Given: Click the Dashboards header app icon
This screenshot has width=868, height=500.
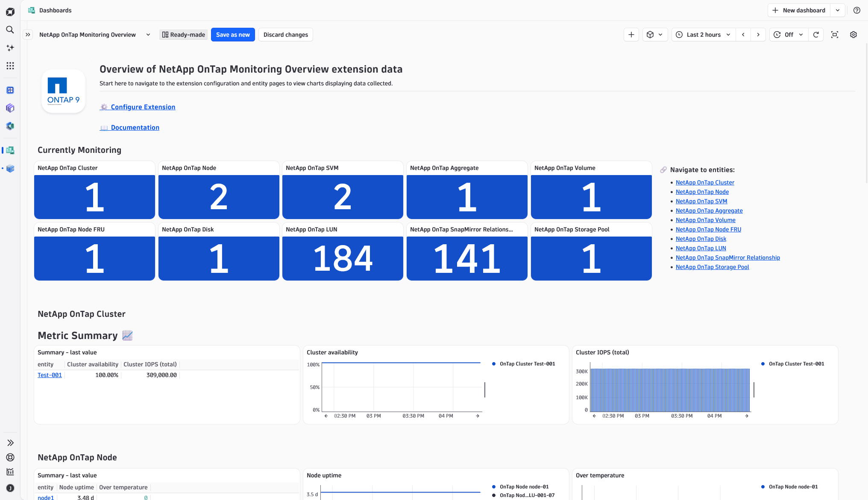Looking at the screenshot, I should tap(32, 10).
